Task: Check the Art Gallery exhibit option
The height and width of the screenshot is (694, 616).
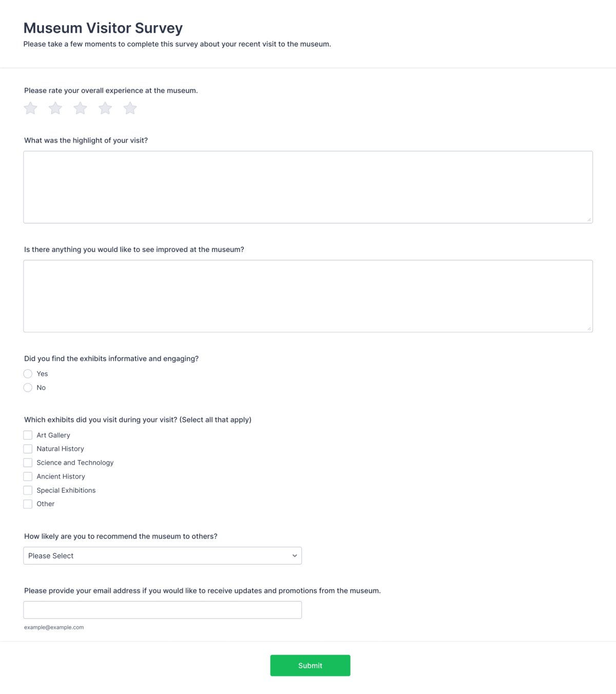Action: (28, 435)
